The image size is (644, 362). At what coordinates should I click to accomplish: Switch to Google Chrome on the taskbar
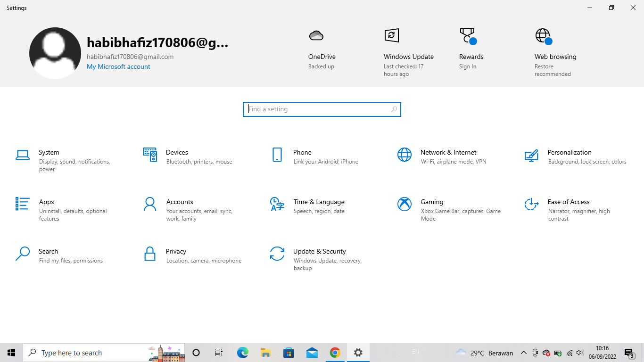coord(335,353)
